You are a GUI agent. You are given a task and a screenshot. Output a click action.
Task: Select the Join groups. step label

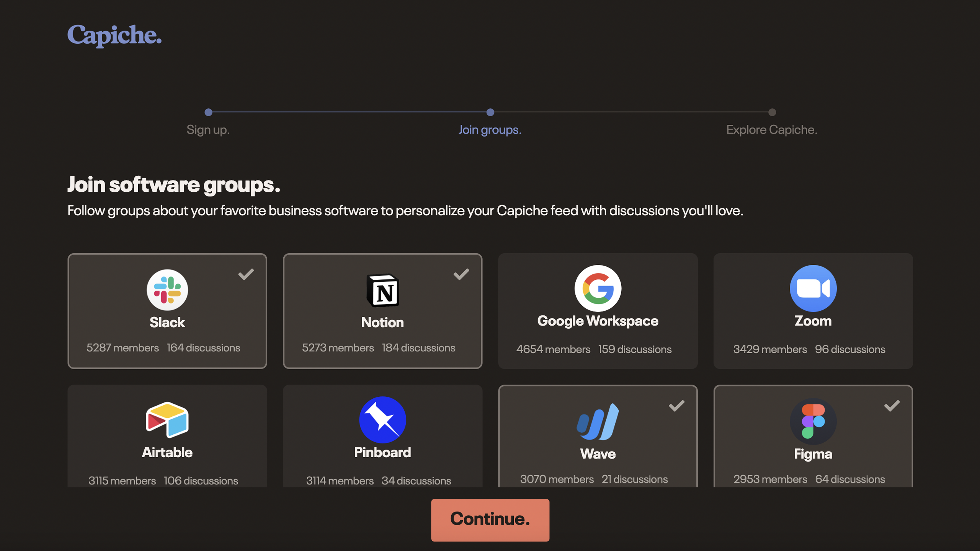[x=490, y=130]
